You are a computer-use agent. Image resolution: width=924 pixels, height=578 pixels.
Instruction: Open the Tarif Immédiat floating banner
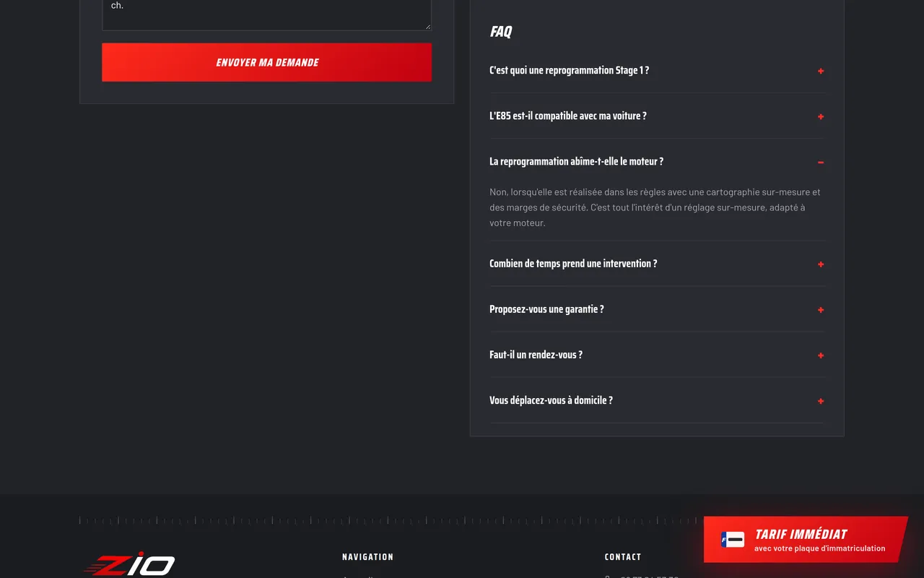(806, 539)
